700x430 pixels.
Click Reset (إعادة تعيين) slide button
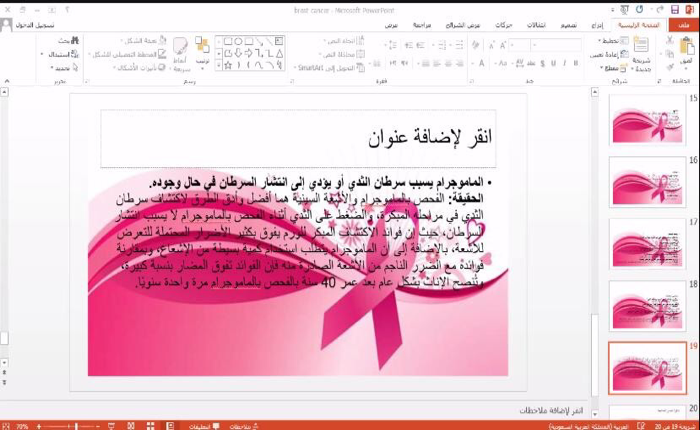pos(608,54)
